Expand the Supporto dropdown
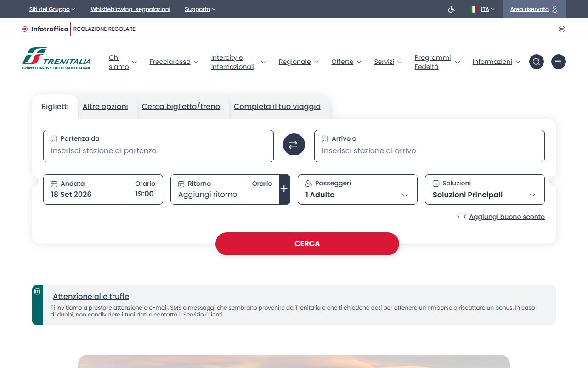This screenshot has height=368, width=588. 200,9
